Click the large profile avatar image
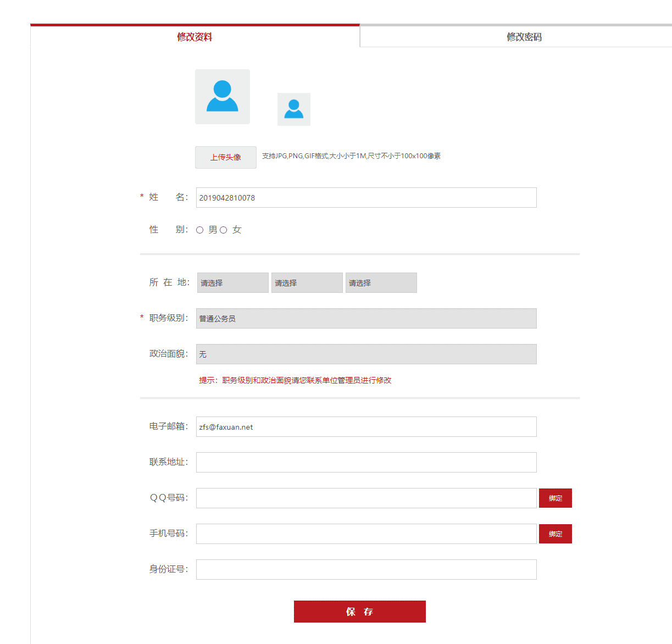This screenshot has height=644, width=672. coord(223,97)
